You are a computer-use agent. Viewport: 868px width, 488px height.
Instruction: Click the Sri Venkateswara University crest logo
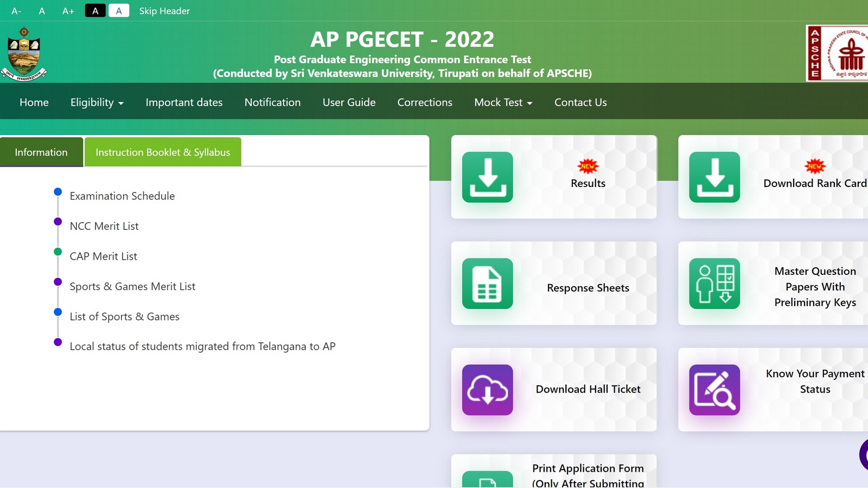tap(24, 54)
